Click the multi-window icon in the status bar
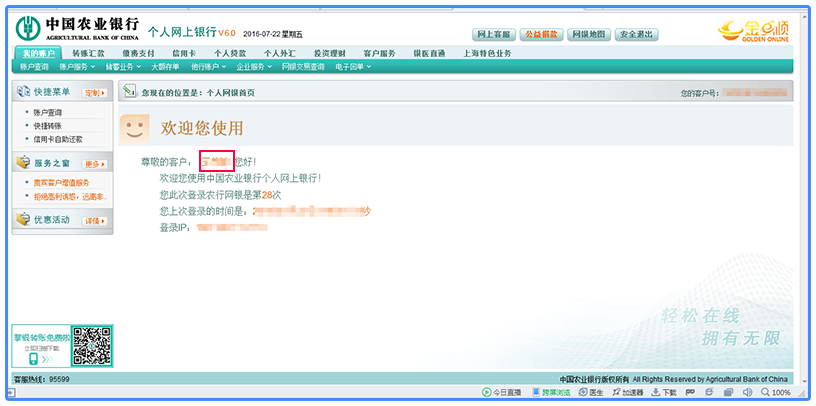The width and height of the screenshot is (816, 406). click(729, 392)
